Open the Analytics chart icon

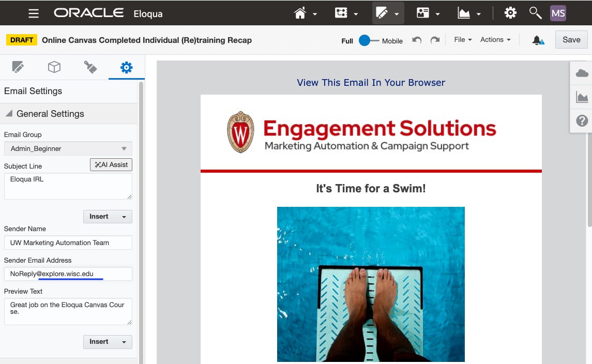(464, 13)
